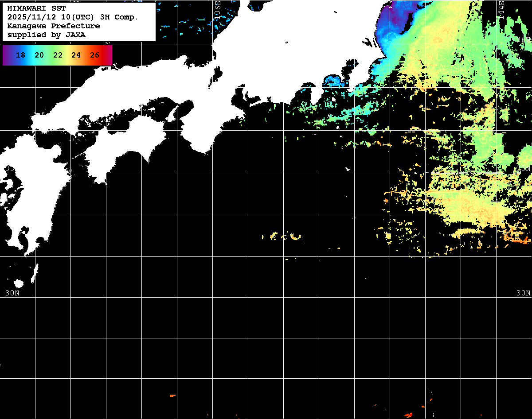Click the blue water in Sagami Bay
The image size is (532, 419).
[x=332, y=81]
